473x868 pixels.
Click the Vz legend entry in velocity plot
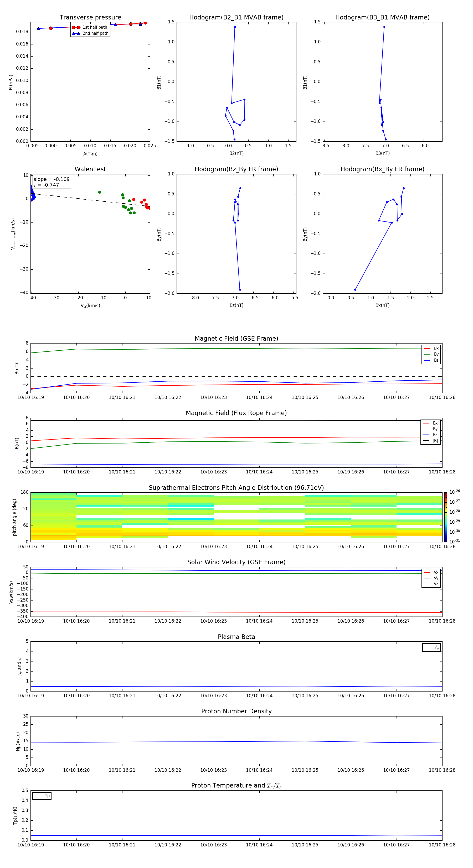(x=431, y=584)
